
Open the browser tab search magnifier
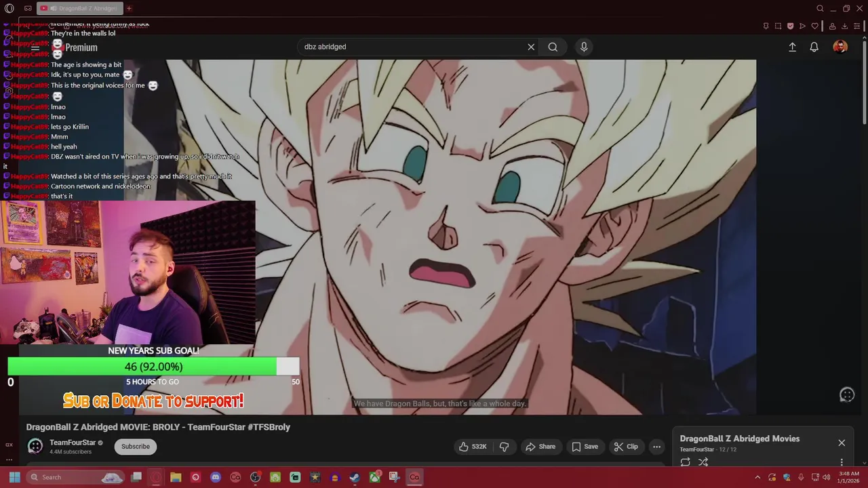click(820, 8)
